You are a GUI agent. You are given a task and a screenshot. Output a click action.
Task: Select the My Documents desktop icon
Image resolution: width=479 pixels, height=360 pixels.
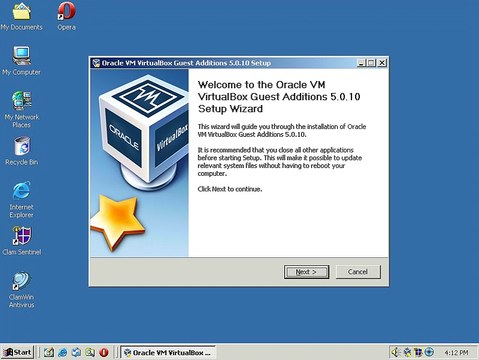coord(22,17)
